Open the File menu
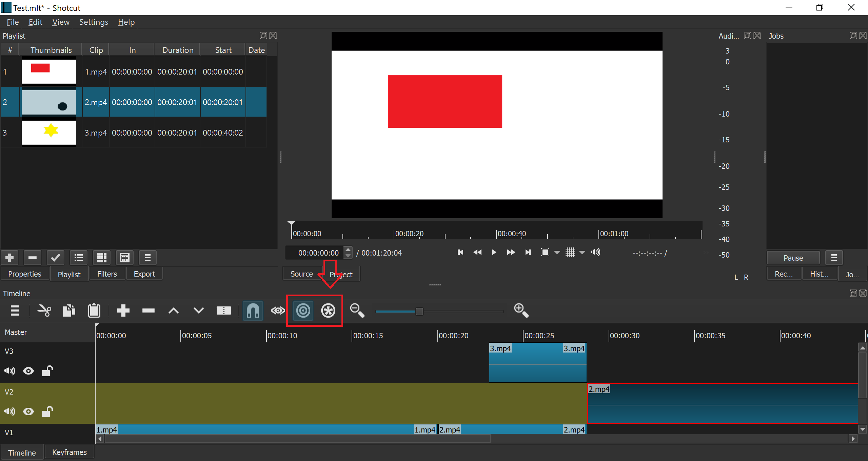 tap(13, 22)
